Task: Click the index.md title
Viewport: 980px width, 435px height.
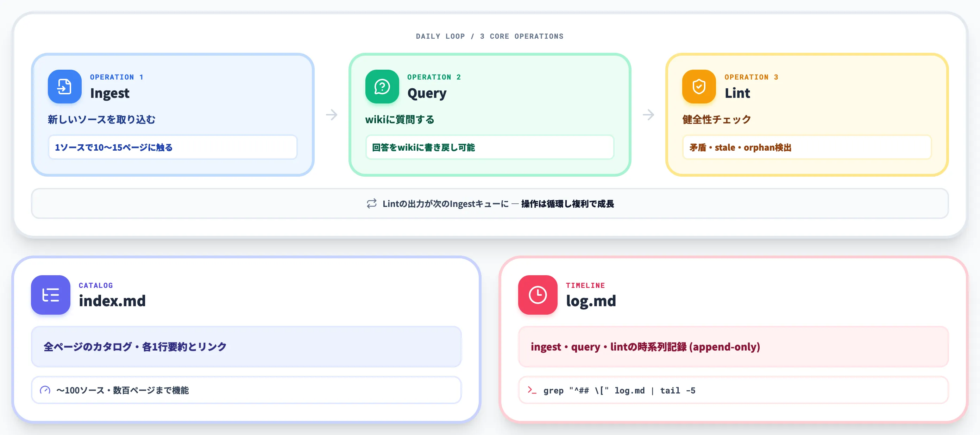Action: (x=112, y=301)
